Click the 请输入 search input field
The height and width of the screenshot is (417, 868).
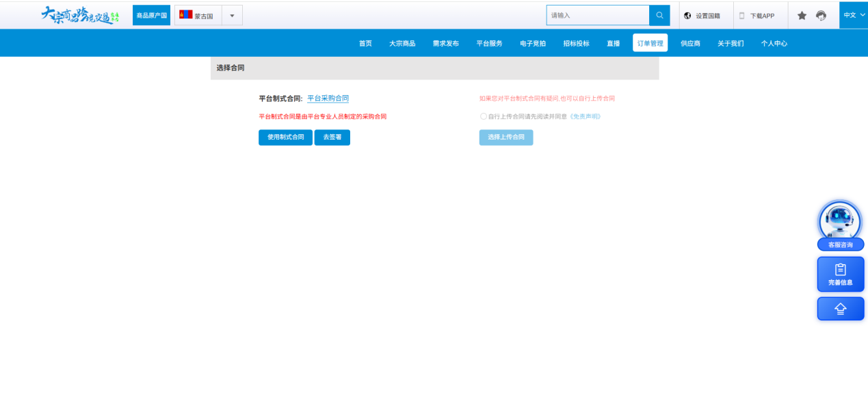tap(598, 15)
